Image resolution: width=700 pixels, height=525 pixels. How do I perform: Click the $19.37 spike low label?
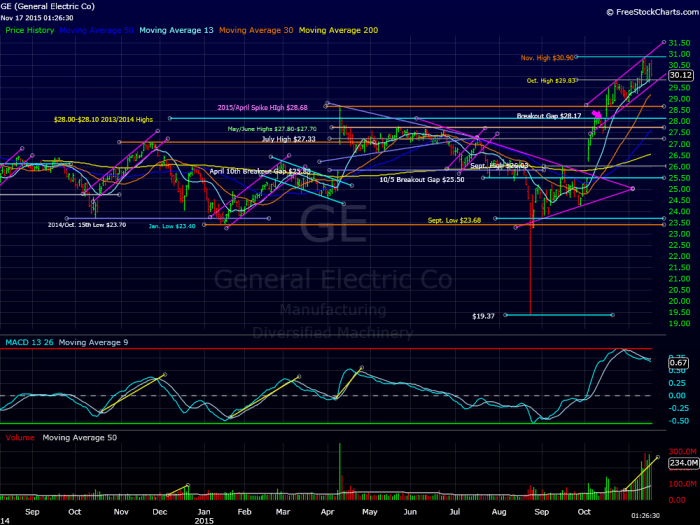pyautogui.click(x=483, y=316)
